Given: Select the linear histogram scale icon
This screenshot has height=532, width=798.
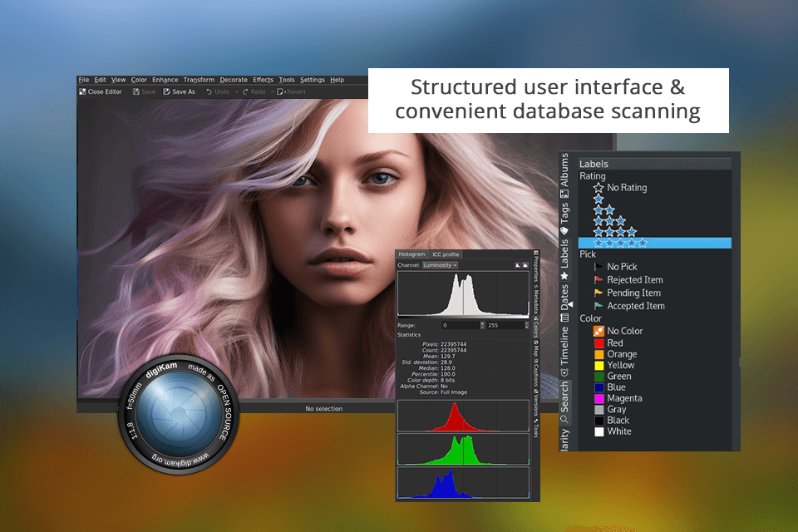Looking at the screenshot, I should (518, 265).
